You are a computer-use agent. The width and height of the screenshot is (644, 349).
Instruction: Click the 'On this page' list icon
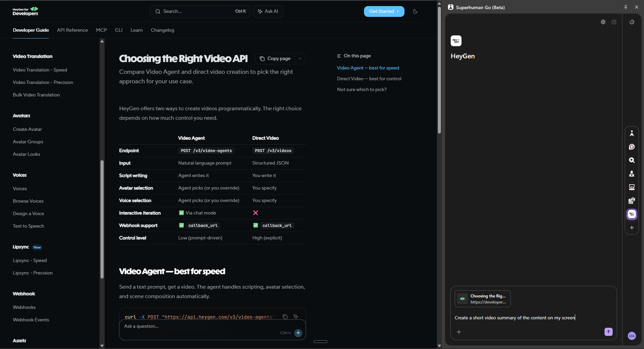click(x=339, y=56)
